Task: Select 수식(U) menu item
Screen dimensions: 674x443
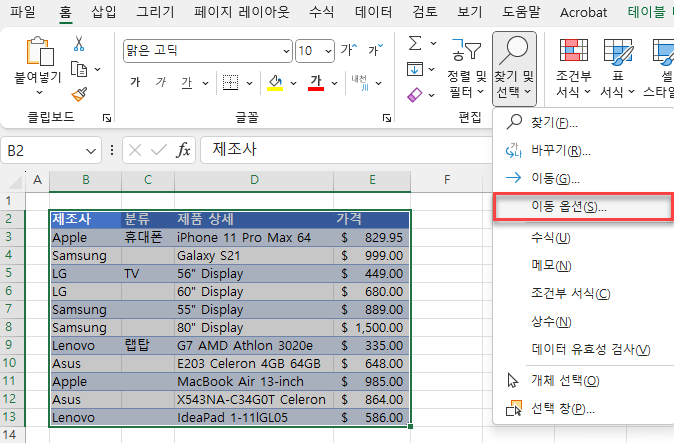Action: pyautogui.click(x=583, y=237)
